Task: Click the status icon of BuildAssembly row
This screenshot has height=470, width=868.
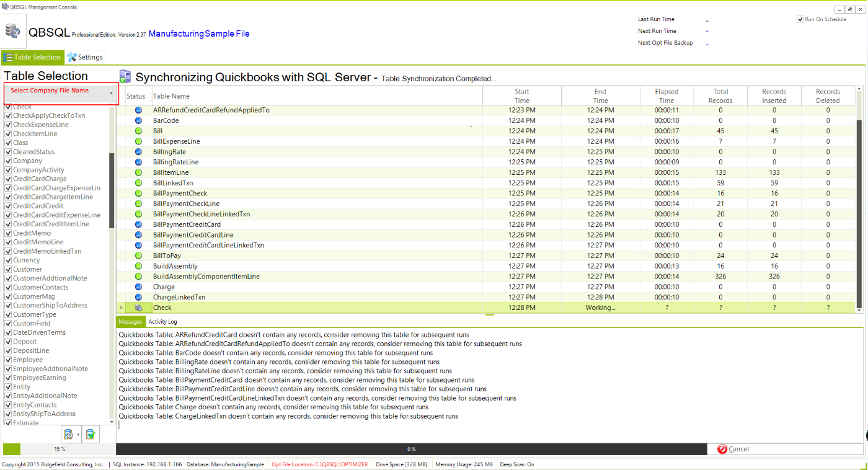Action: 138,266
